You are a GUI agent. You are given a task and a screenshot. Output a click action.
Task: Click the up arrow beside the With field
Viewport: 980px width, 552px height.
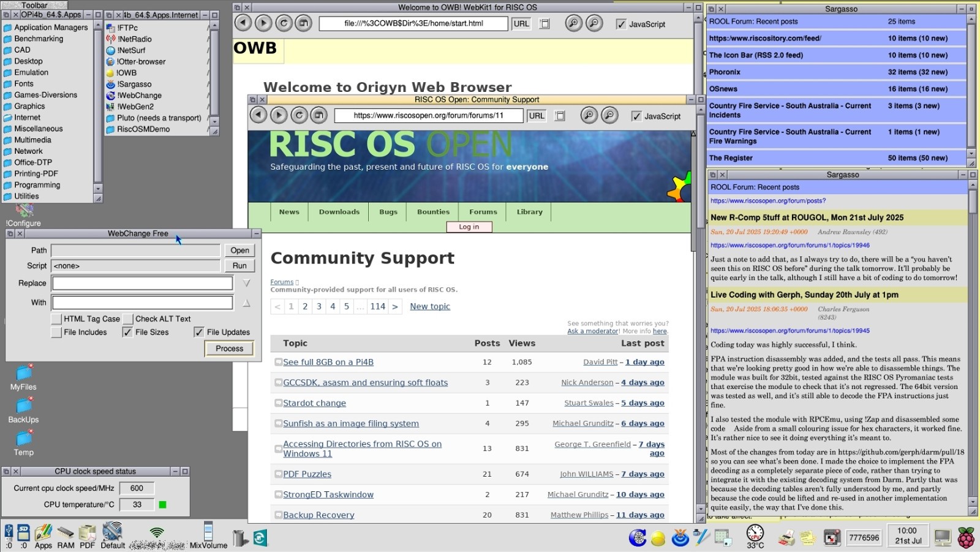point(246,303)
